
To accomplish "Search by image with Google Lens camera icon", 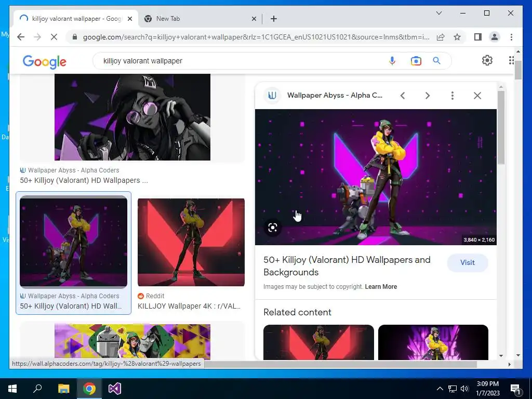I will click(x=416, y=61).
